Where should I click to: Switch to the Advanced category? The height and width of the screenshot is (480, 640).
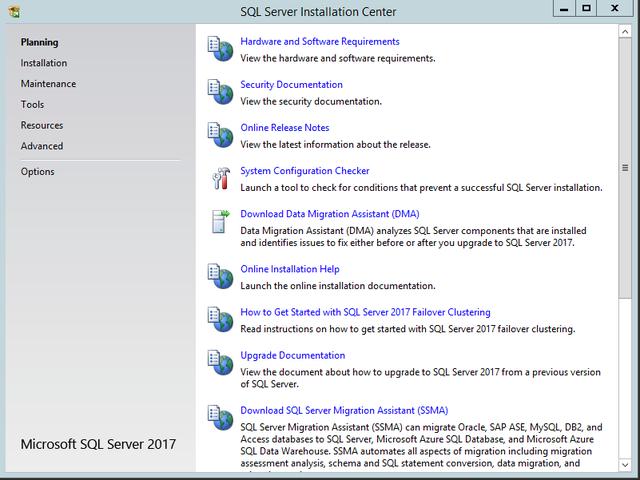click(x=42, y=146)
